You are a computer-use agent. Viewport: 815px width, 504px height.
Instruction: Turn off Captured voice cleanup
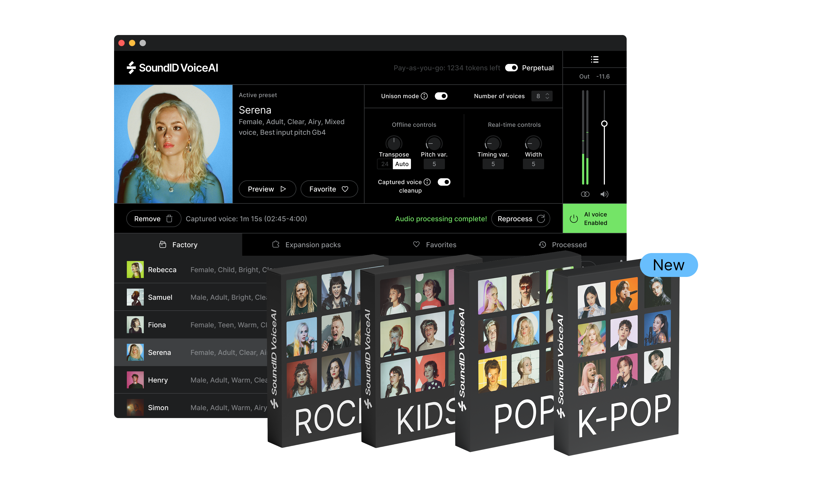pos(444,182)
